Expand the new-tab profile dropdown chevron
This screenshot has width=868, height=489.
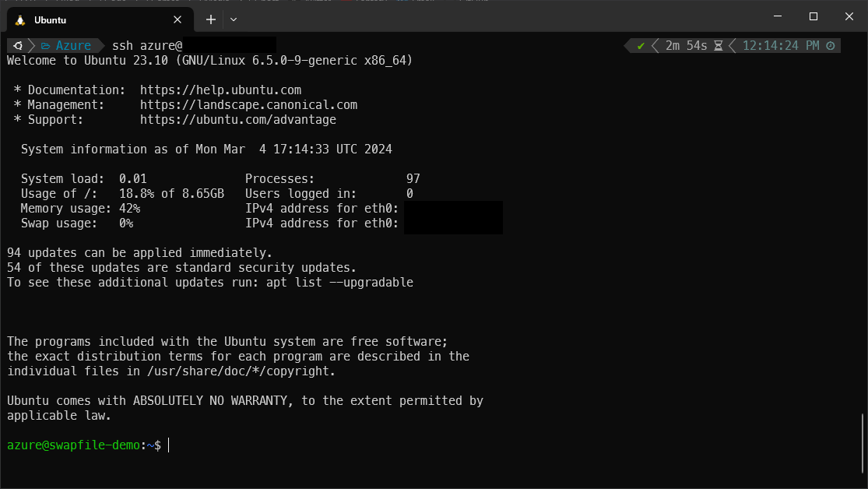234,20
